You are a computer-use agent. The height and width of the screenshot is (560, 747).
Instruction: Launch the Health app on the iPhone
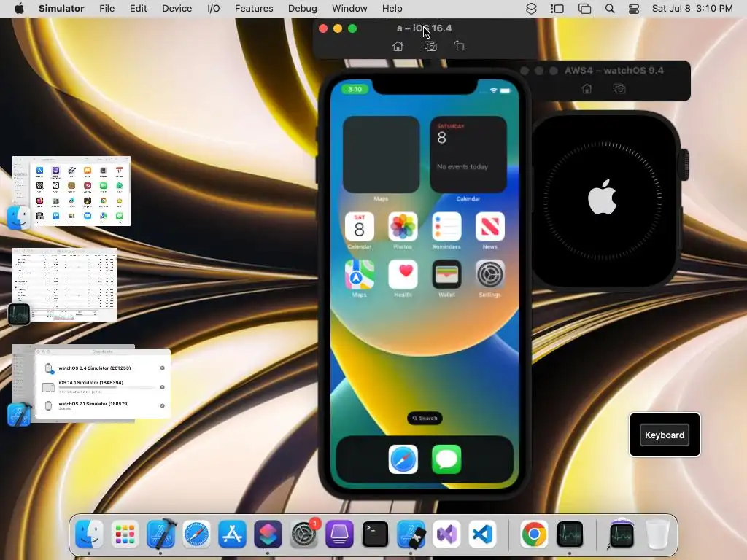pyautogui.click(x=403, y=274)
